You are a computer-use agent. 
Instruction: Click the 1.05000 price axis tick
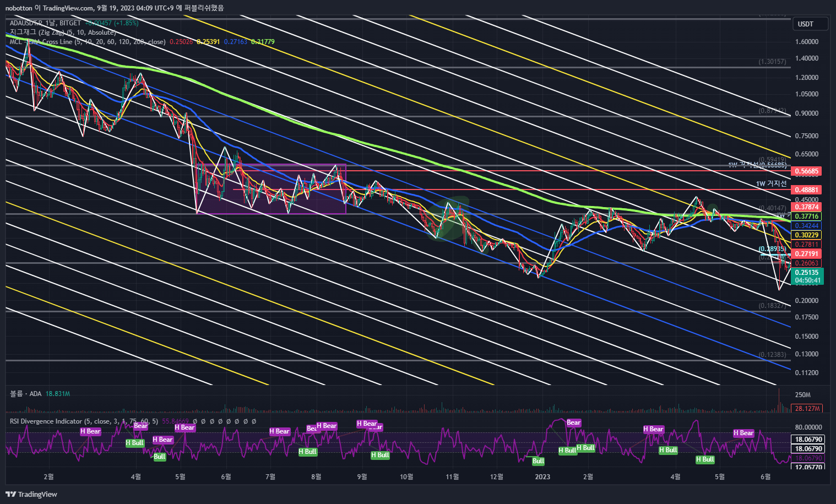807,94
